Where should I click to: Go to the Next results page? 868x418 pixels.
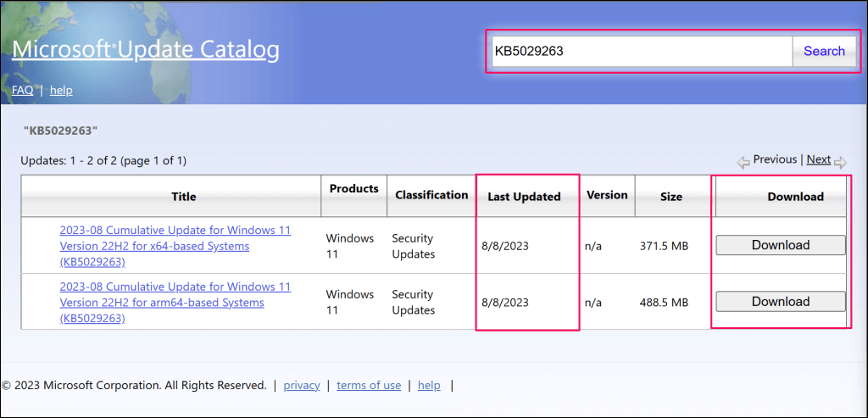point(818,159)
